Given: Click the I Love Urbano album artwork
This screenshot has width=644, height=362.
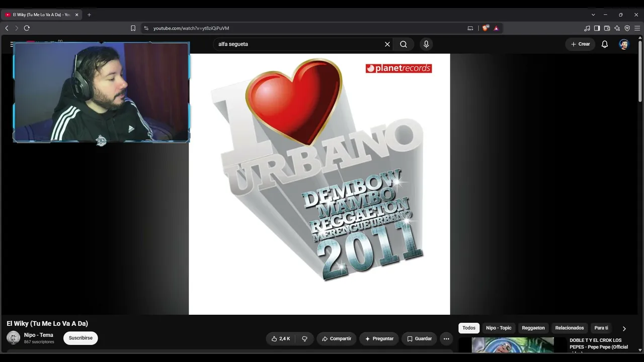Looking at the screenshot, I should (x=319, y=184).
